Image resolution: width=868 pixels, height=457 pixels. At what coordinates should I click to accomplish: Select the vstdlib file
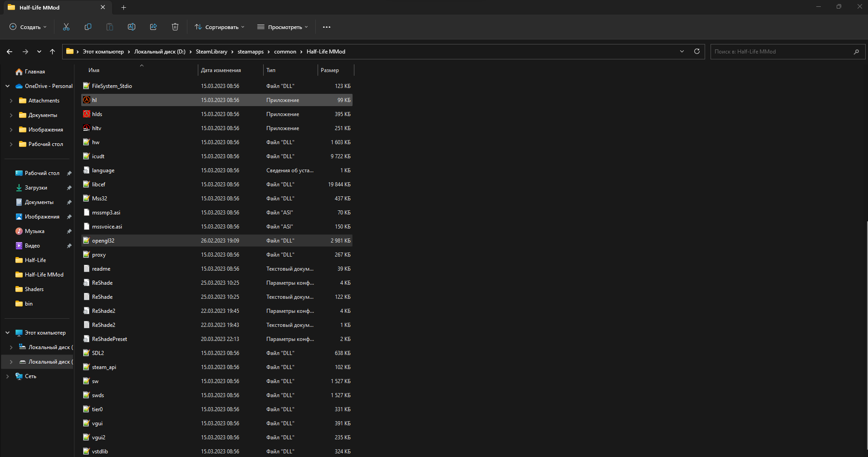point(217,451)
